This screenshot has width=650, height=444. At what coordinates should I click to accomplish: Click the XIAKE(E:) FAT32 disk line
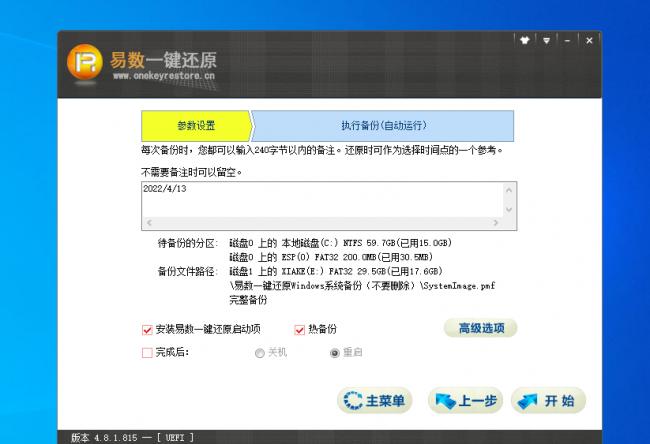tap(336, 272)
